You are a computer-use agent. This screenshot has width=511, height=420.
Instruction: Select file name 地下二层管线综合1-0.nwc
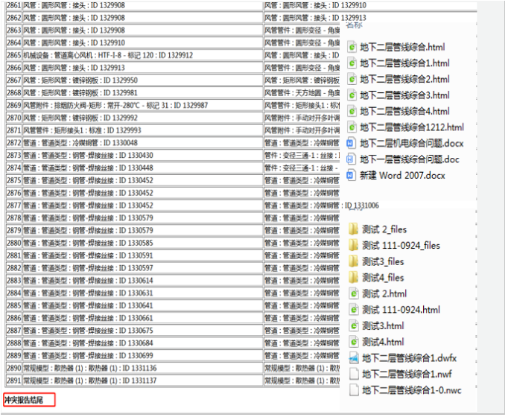[x=412, y=390]
